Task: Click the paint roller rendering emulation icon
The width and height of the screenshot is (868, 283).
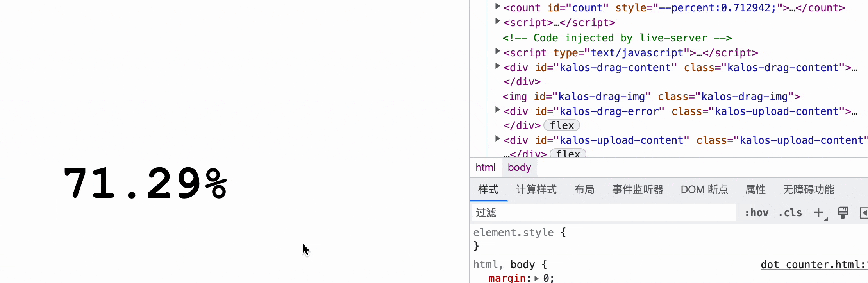Action: (843, 213)
